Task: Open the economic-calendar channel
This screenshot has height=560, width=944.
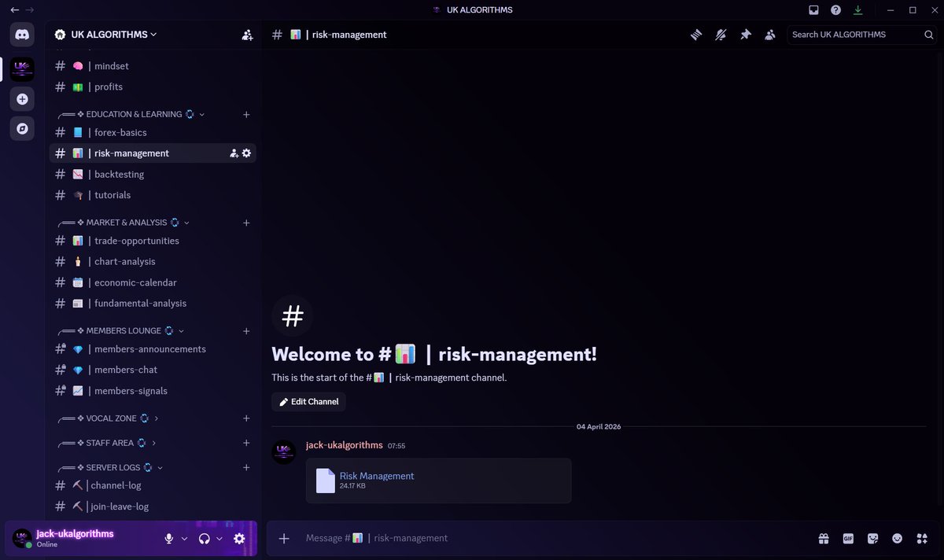Action: (x=153, y=282)
